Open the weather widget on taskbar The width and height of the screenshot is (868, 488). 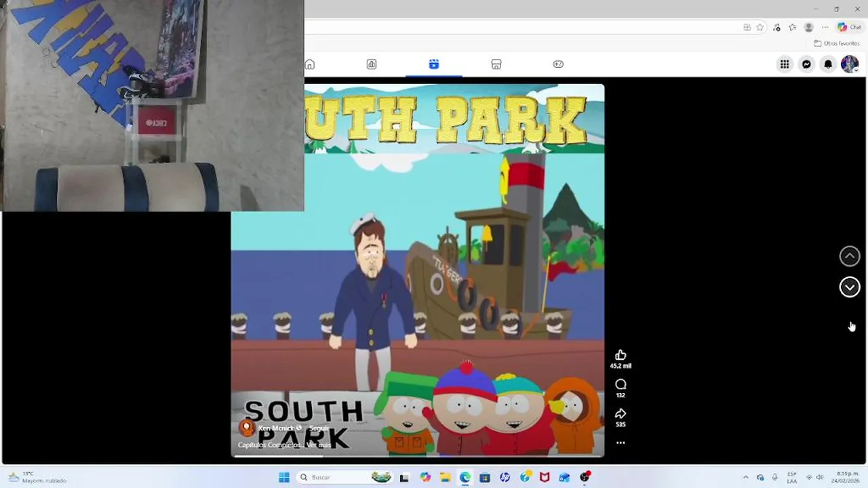pos(37,477)
